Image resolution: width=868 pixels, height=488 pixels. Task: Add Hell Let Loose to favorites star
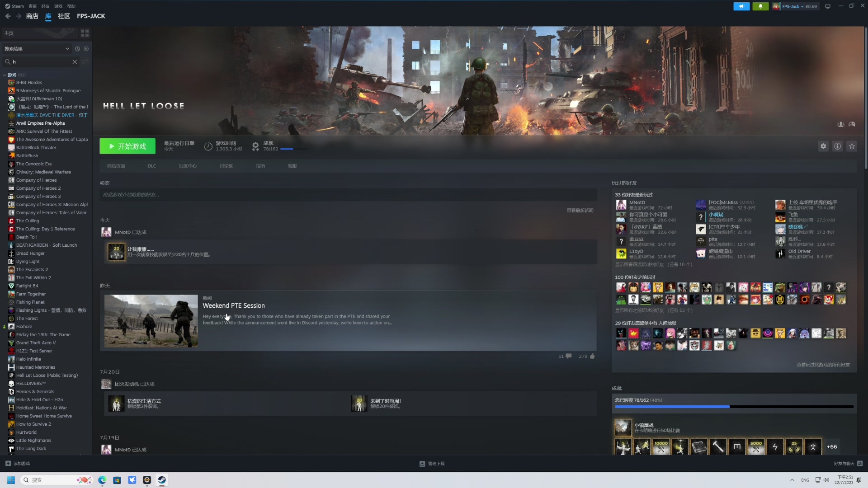click(x=852, y=146)
